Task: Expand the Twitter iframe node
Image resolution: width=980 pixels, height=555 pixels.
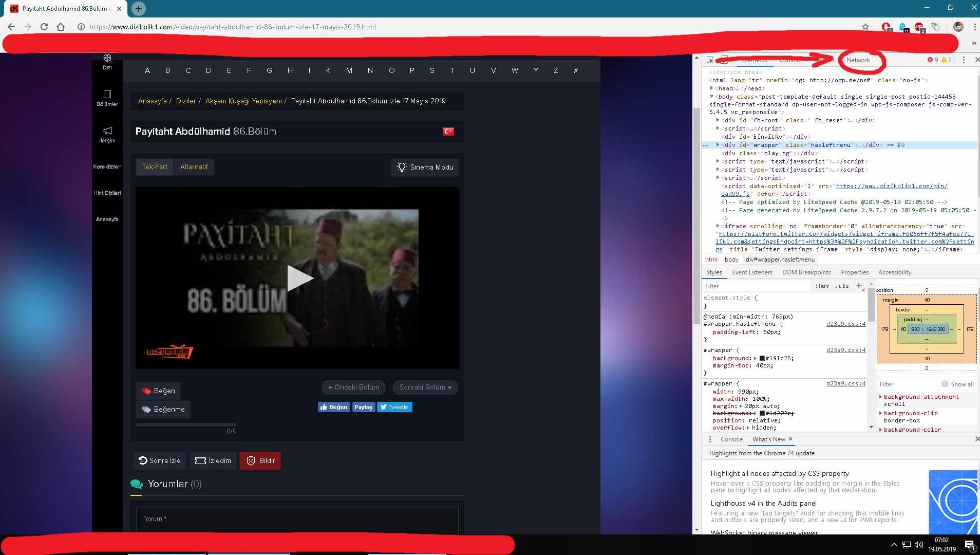Action: (718, 226)
